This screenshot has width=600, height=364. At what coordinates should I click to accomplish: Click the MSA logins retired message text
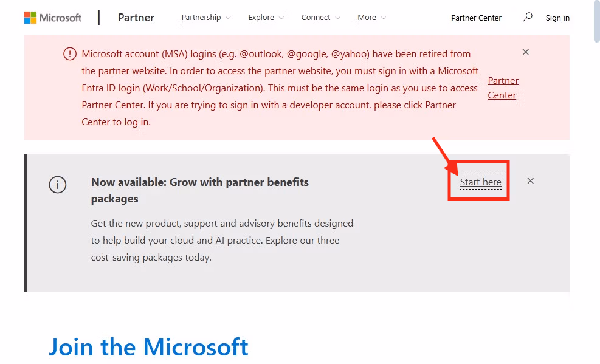pyautogui.click(x=280, y=88)
